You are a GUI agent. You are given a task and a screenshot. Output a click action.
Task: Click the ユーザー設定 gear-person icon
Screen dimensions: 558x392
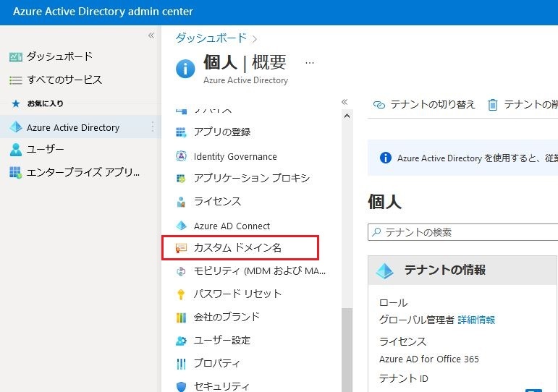click(181, 341)
